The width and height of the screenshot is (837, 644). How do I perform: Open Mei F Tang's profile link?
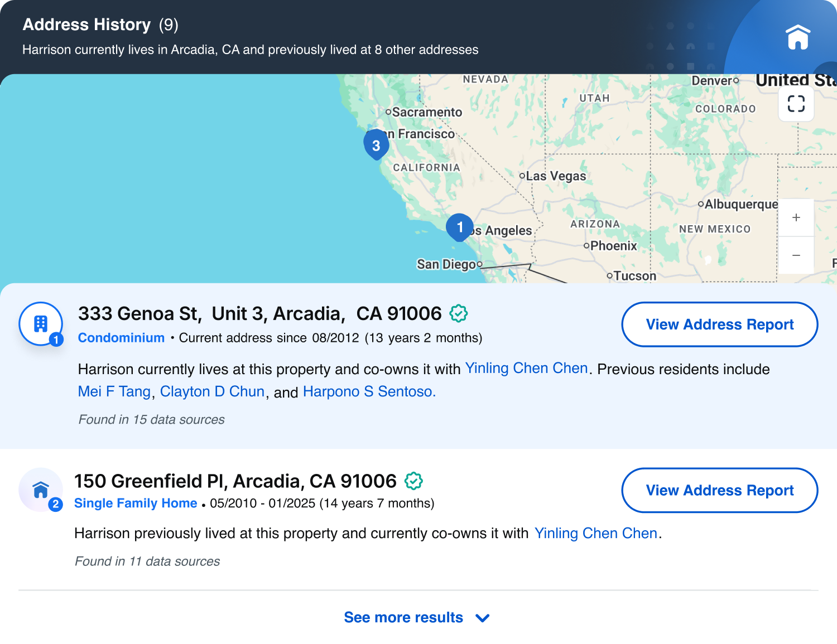tap(114, 391)
